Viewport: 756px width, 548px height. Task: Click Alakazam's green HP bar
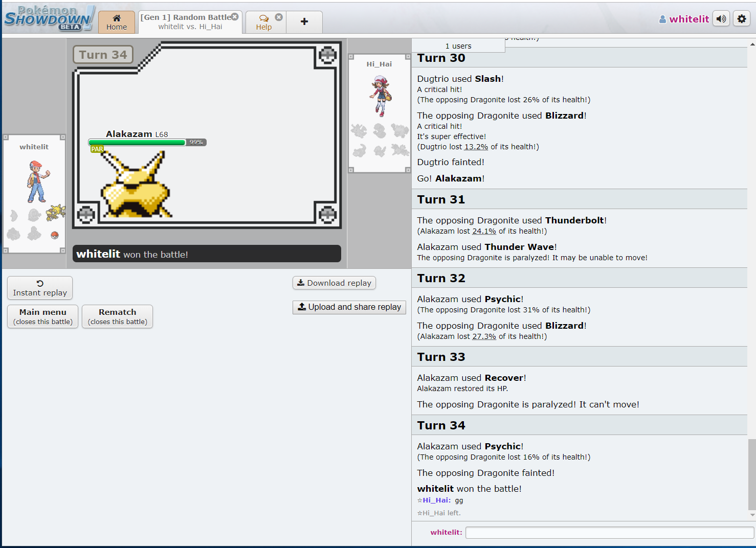coord(137,143)
